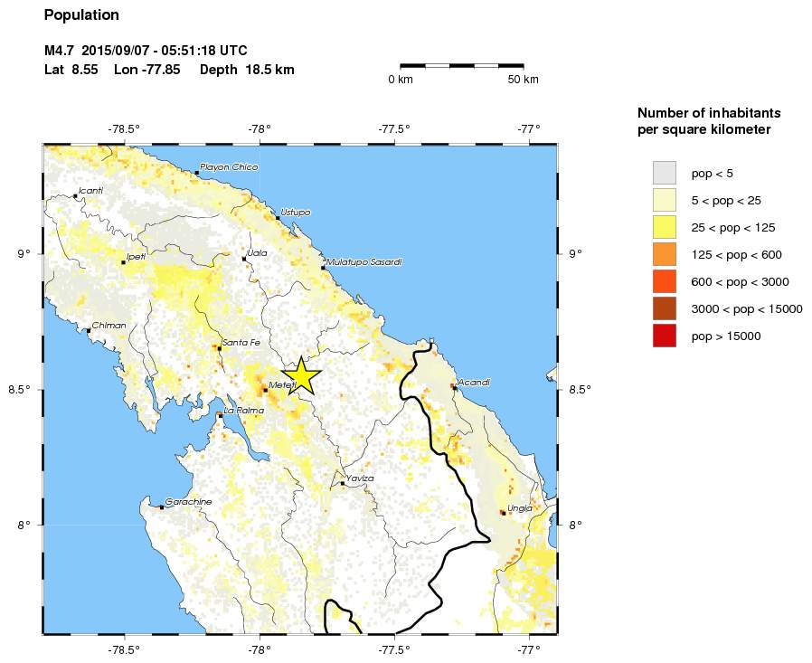Click the Ungia town marker

pyautogui.click(x=503, y=513)
